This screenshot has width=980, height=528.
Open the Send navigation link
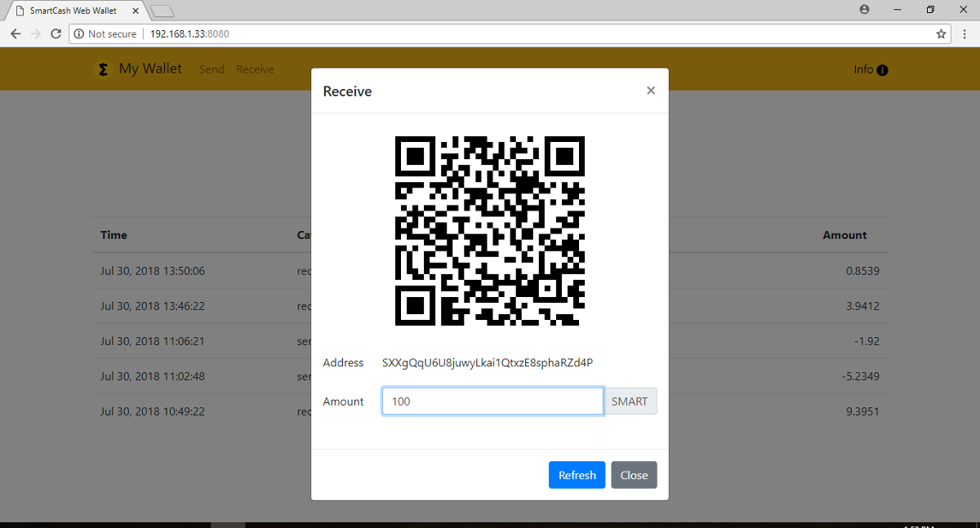click(212, 69)
